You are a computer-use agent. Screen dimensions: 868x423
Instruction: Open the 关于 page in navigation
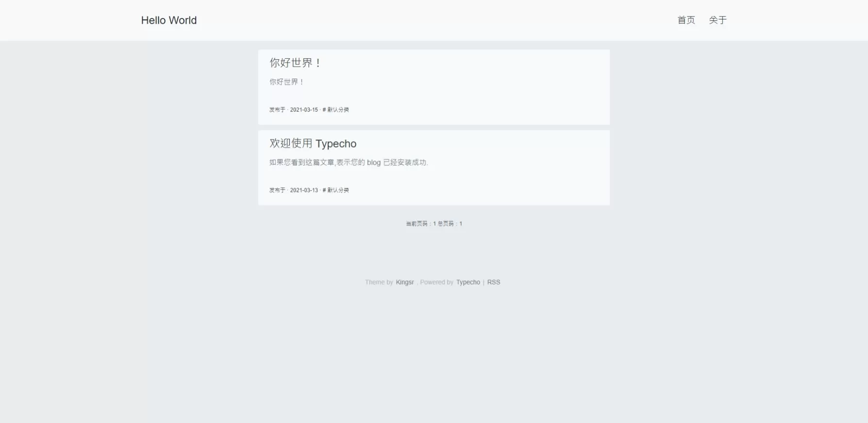(718, 20)
